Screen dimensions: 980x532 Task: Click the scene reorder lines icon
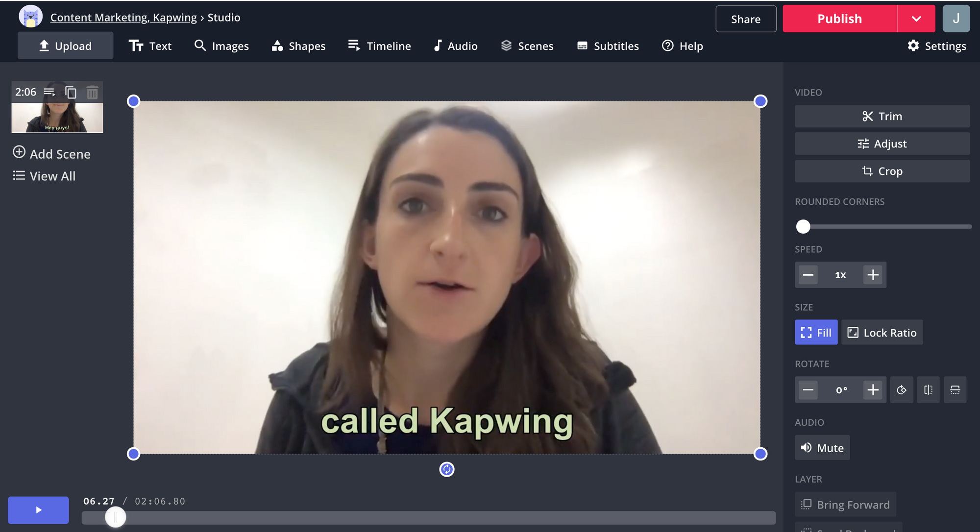(49, 92)
